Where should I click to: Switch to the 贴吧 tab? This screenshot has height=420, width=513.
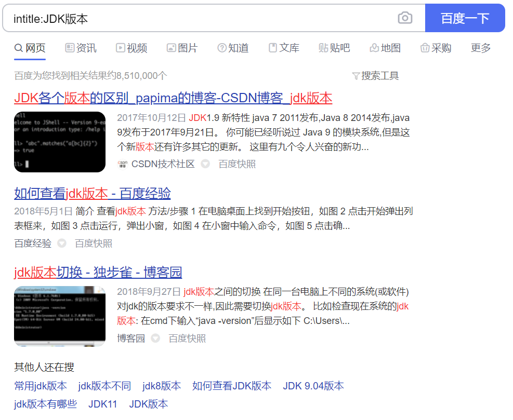click(334, 48)
